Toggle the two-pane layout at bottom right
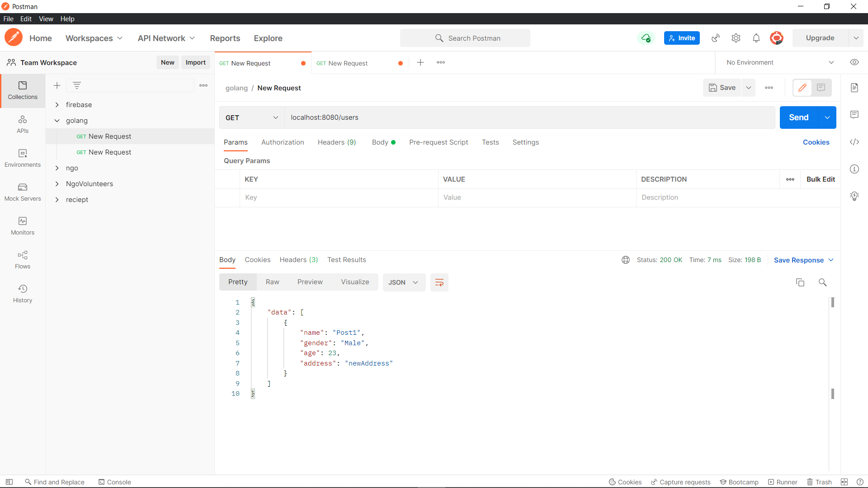Viewport: 868px width, 488px height. tap(844, 482)
